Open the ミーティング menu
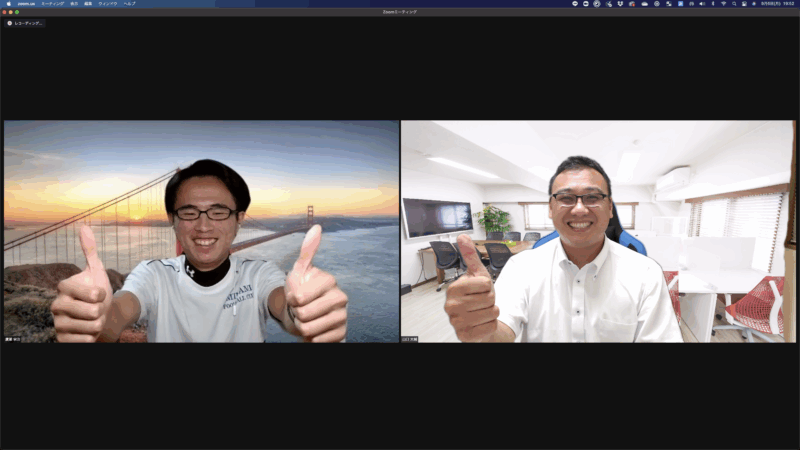Viewport: 800px width, 450px height. coord(52,4)
